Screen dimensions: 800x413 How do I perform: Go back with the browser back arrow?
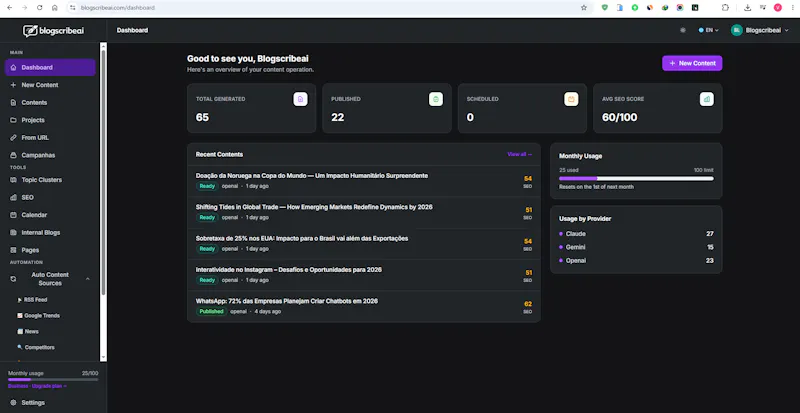9,8
